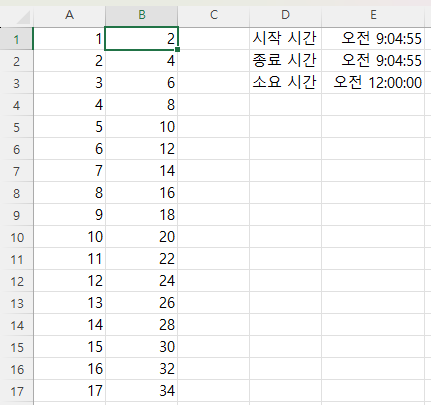Click the fill handle of cell B1

click(177, 50)
